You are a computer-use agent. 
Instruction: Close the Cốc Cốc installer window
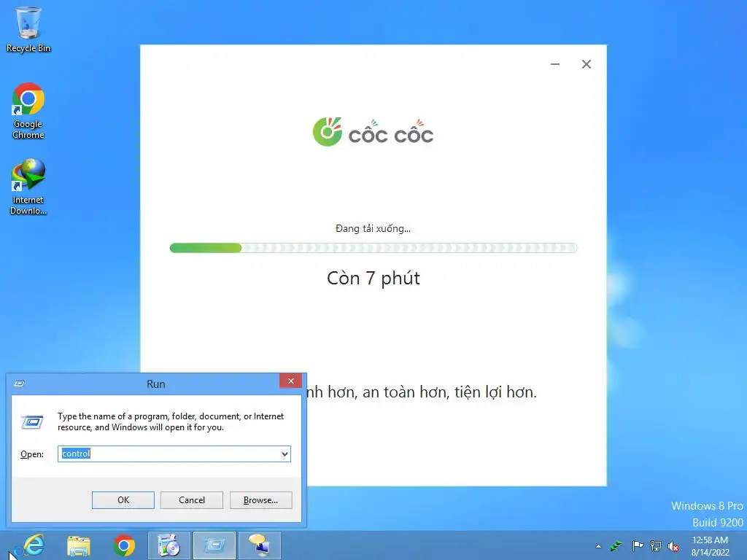click(x=587, y=64)
